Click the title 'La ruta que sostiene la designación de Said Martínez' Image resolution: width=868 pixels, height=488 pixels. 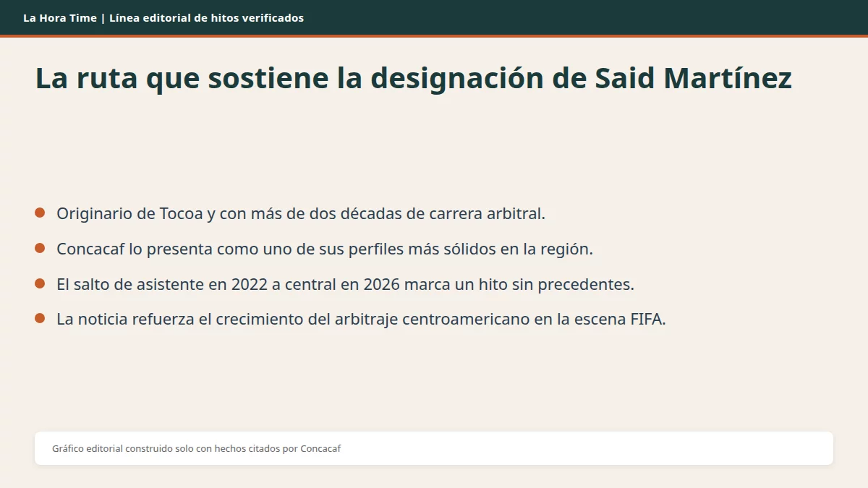tap(414, 78)
